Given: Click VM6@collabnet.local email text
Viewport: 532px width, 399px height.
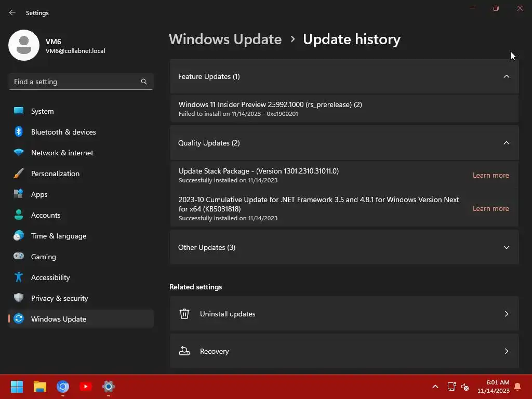Looking at the screenshot, I should point(75,51).
